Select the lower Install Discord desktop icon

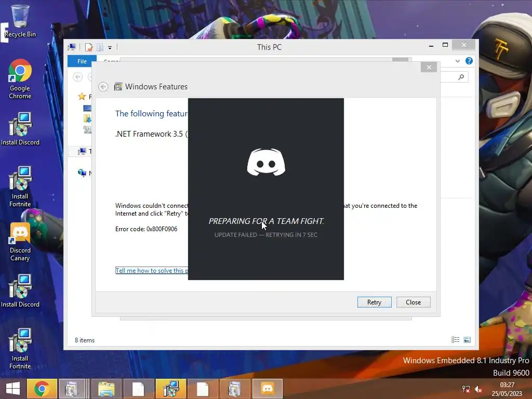pos(20,291)
